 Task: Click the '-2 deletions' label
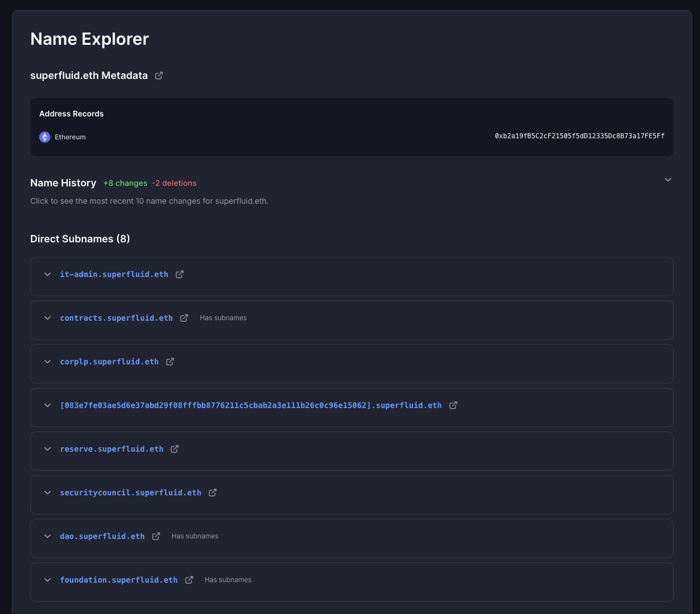[174, 183]
